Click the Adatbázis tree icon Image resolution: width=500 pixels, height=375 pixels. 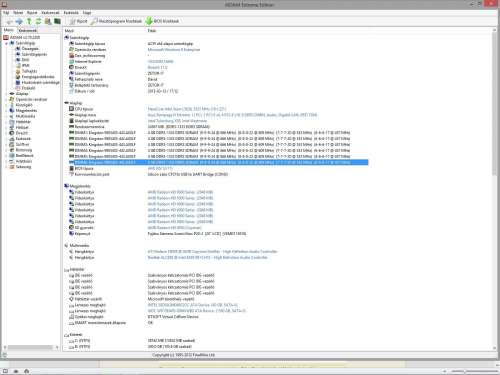point(12,161)
